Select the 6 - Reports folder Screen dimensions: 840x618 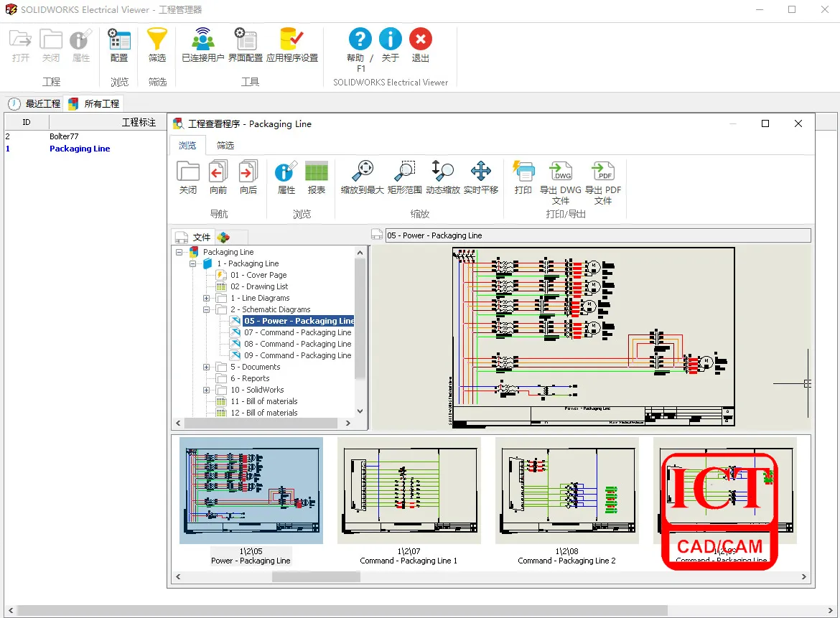[250, 378]
